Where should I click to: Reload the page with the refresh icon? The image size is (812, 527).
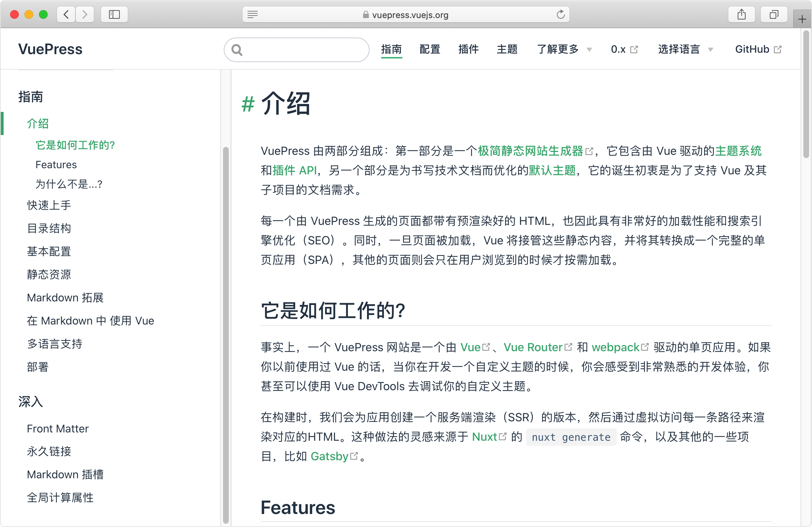(x=560, y=14)
